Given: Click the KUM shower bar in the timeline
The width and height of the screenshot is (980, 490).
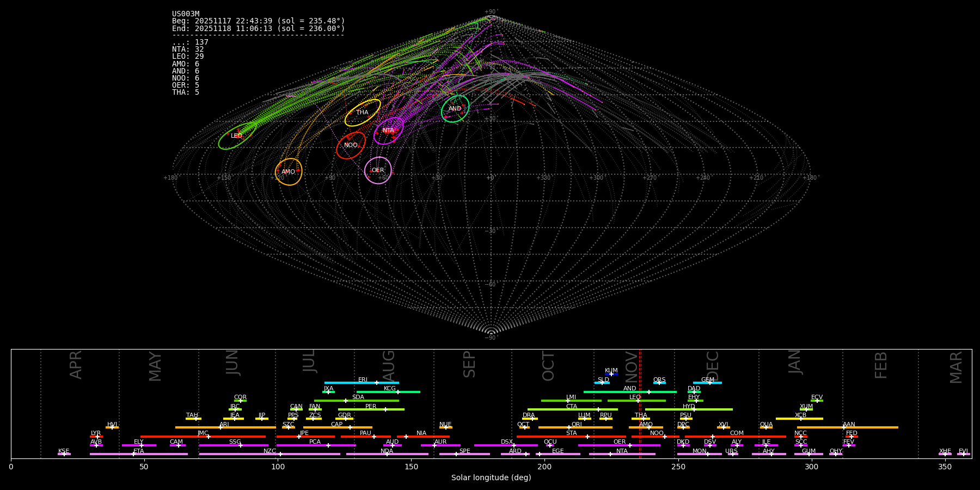Looking at the screenshot, I should pyautogui.click(x=611, y=374).
